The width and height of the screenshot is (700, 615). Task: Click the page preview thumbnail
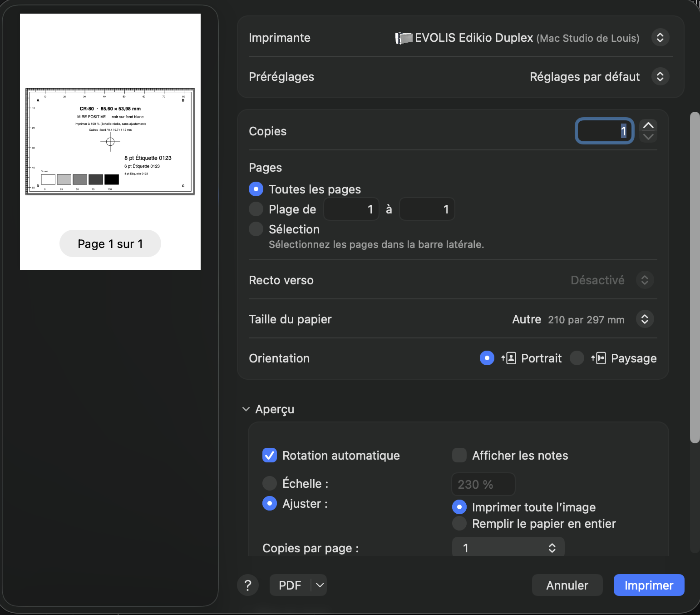pos(110,142)
